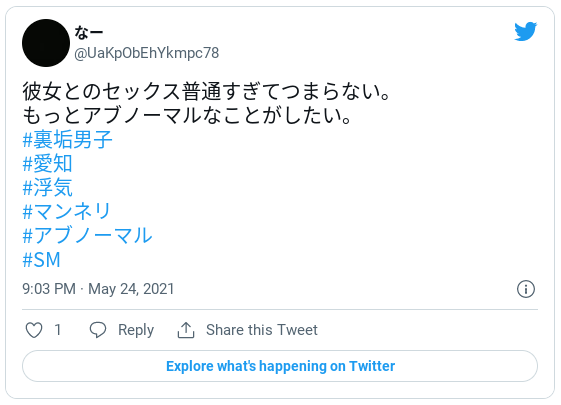Click the 9:03 PM May 24, 2021 timestamp

(x=98, y=289)
